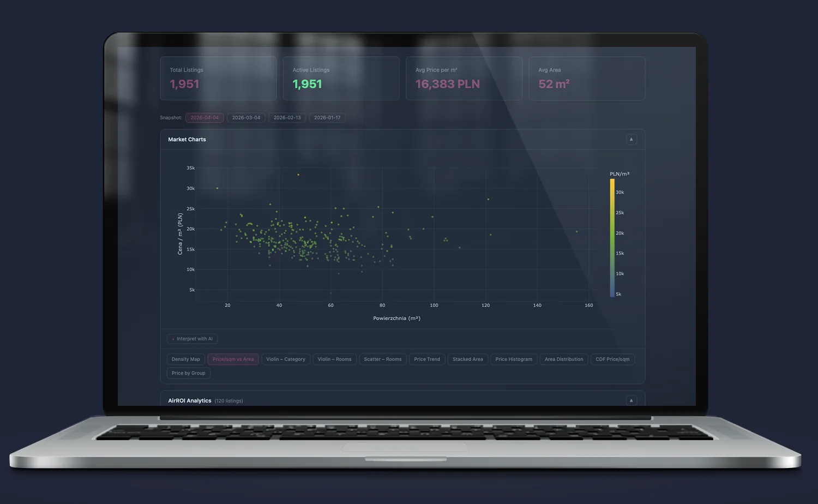This screenshot has width=818, height=504.
Task: Select snapshot 2026-04-04
Action: coord(204,117)
